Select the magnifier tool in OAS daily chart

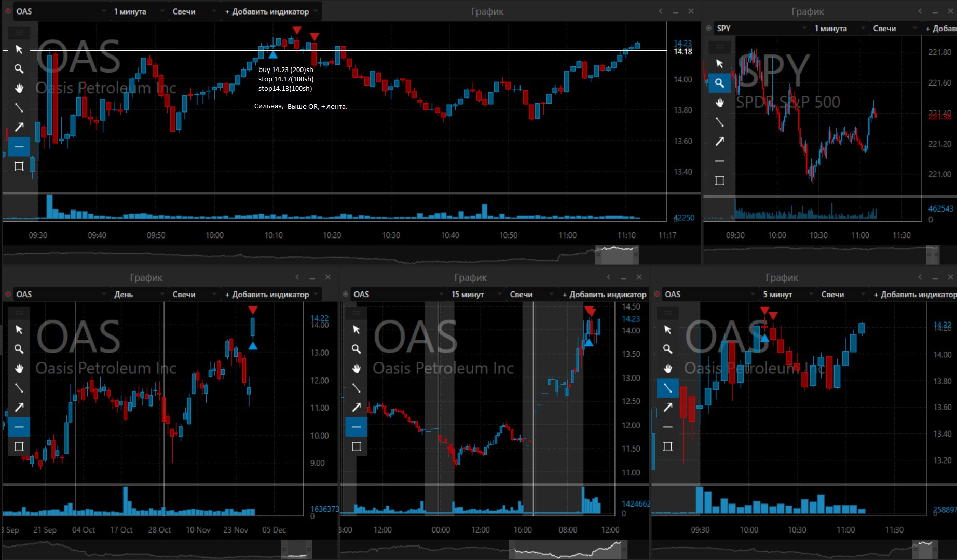coord(19,349)
